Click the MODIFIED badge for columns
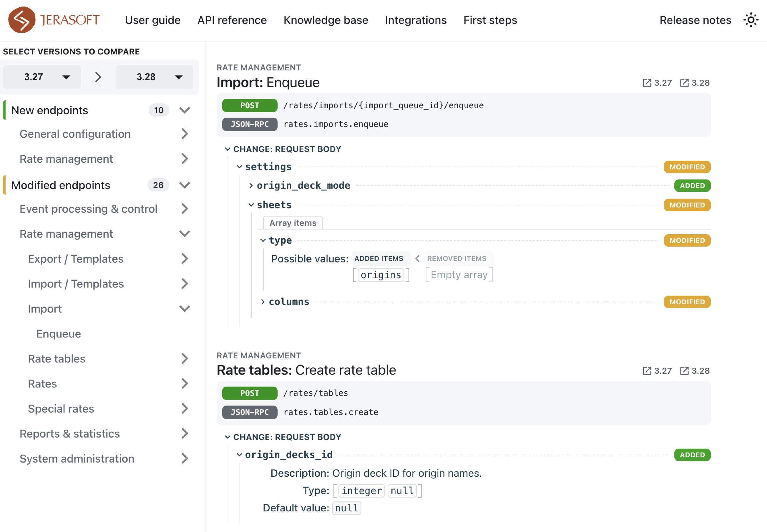The height and width of the screenshot is (532, 767). [x=687, y=302]
